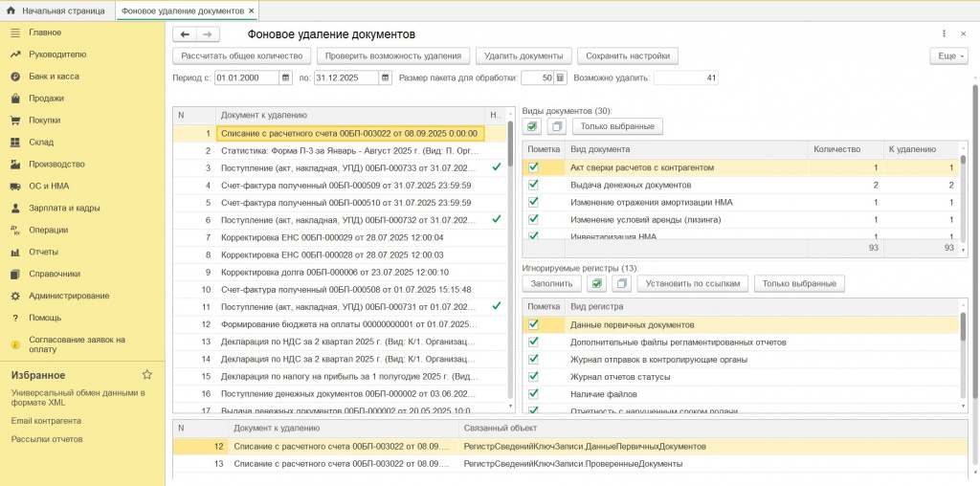The width and height of the screenshot is (980, 486).
Task: Open the Администрирование menu section
Action: pos(69,296)
